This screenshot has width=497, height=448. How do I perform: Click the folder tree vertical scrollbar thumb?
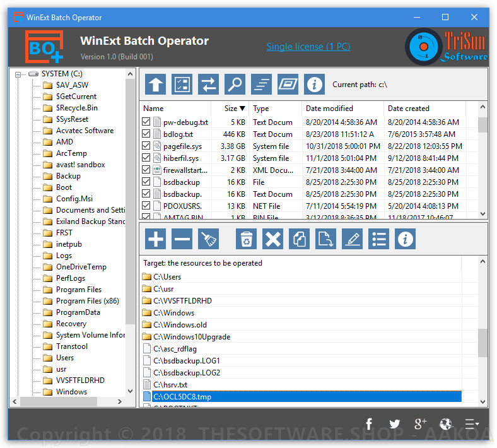131,202
